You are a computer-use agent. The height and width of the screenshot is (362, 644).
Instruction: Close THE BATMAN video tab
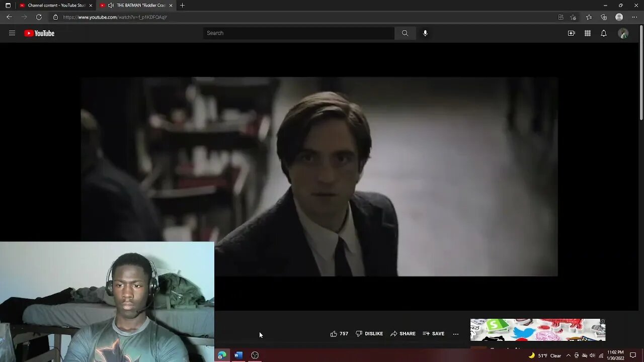click(x=171, y=6)
